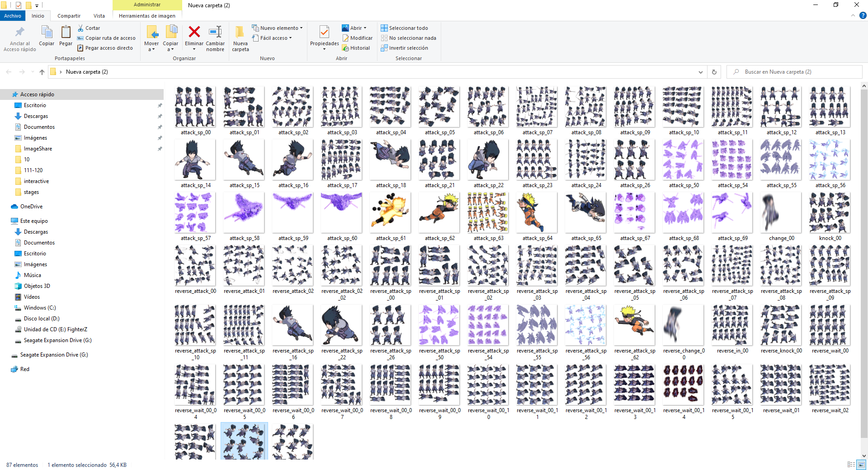Click the scroll down arrow of file list

pyautogui.click(x=864, y=456)
